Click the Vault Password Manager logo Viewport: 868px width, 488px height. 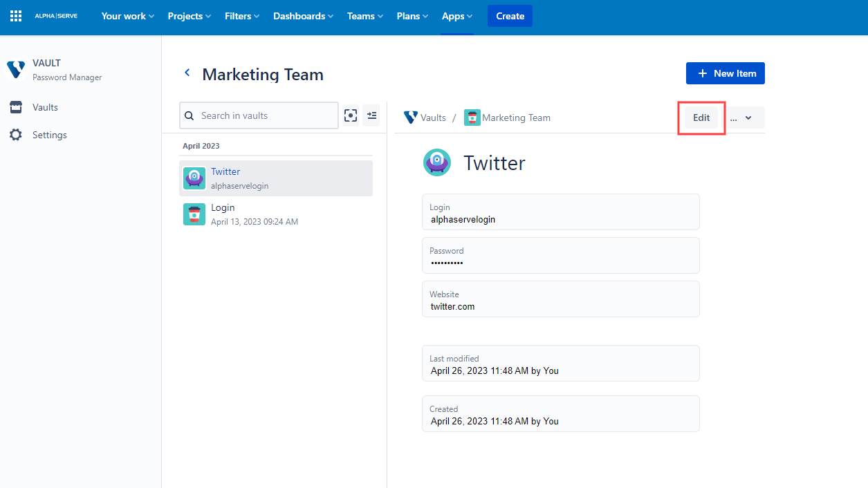pyautogui.click(x=16, y=69)
